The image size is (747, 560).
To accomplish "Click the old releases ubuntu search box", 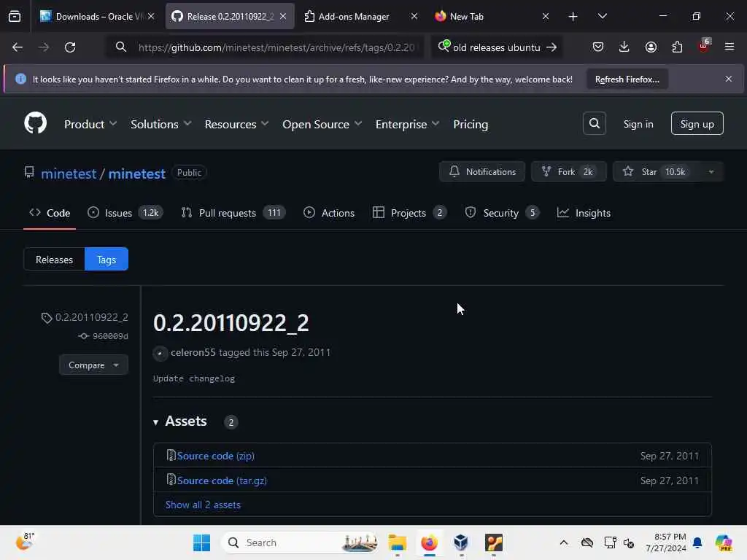I will 496,47.
